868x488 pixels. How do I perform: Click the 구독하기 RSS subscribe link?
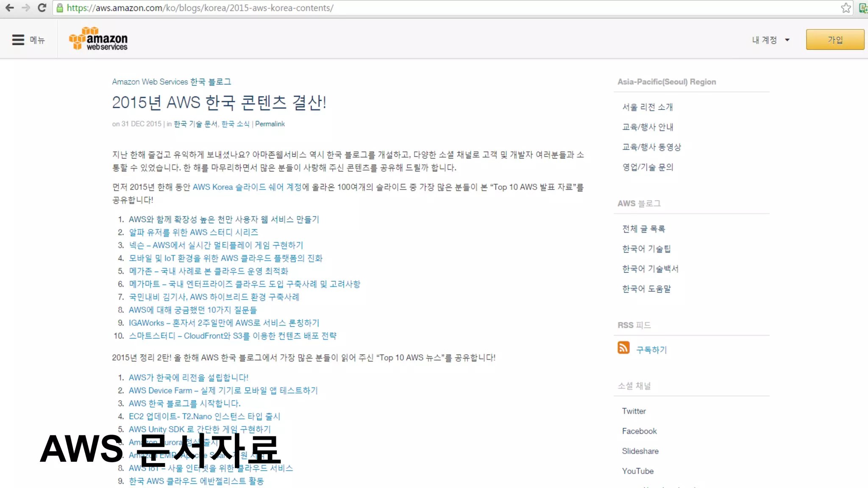click(651, 349)
